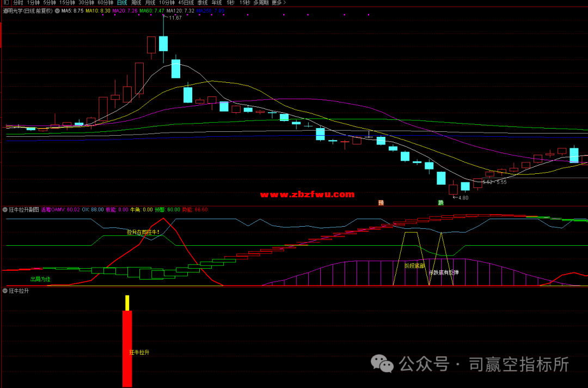Viewport: 588px width, 388px height.
Task: Click the 道明光学(日线.前复权) chart title
Action: pyautogui.click(x=28, y=11)
